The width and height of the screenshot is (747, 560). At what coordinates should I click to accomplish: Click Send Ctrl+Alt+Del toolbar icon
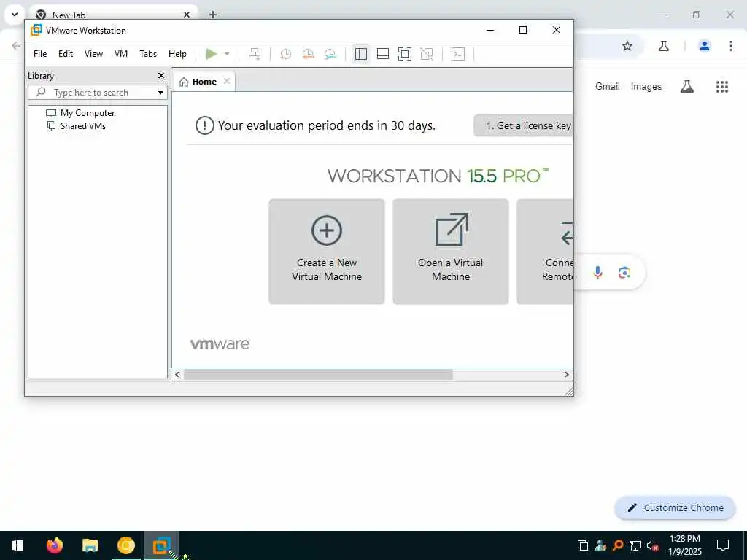click(255, 54)
